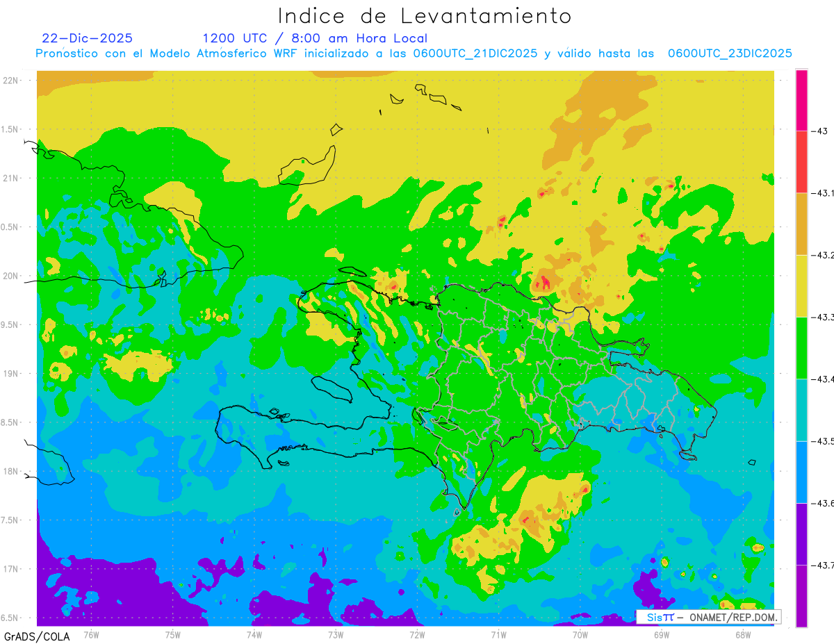Click the "72W" longitude label

[417, 634]
